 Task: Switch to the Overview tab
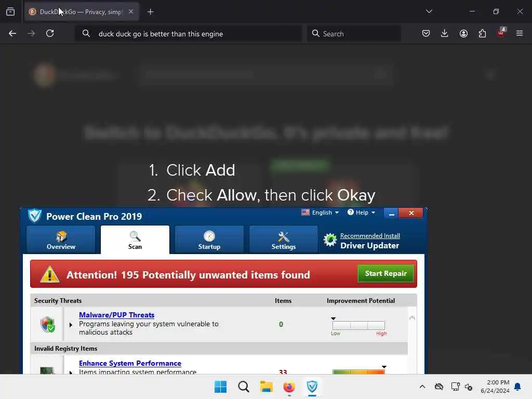(61, 240)
